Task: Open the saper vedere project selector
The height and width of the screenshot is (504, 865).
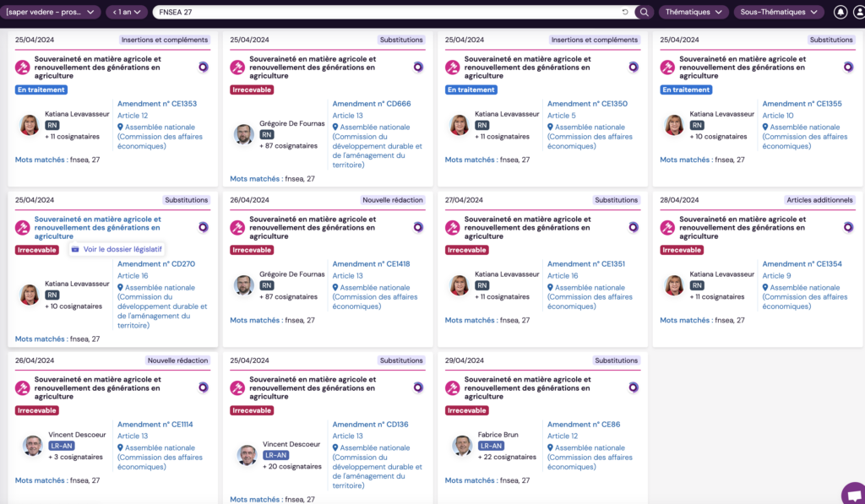Action: (x=51, y=12)
